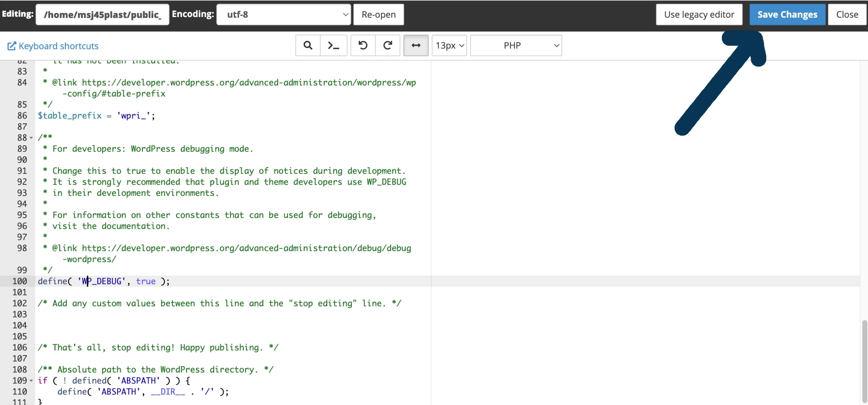This screenshot has height=405, width=868.
Task: Click line number 86 in the gutter
Action: 22,116
